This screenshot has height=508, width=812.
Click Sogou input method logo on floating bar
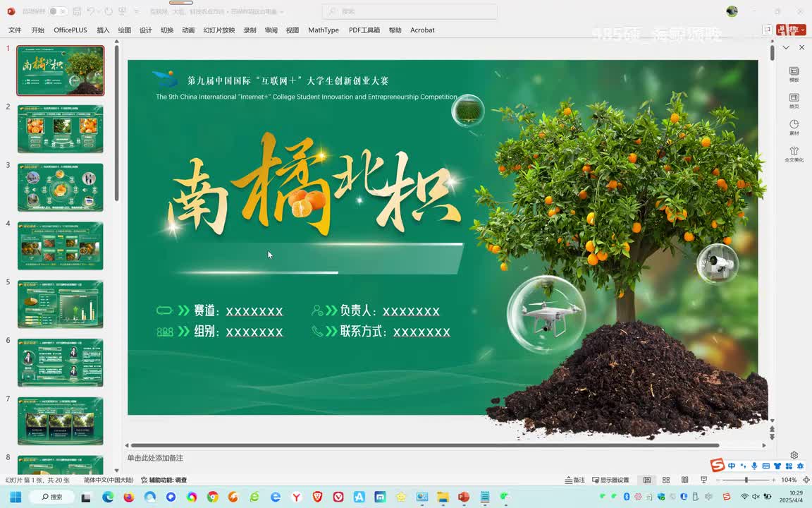point(718,465)
